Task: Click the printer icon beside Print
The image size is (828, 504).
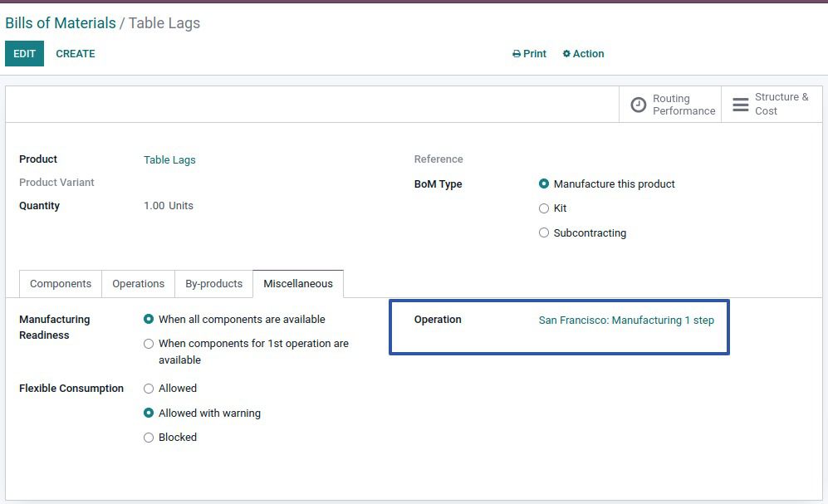Action: (517, 54)
